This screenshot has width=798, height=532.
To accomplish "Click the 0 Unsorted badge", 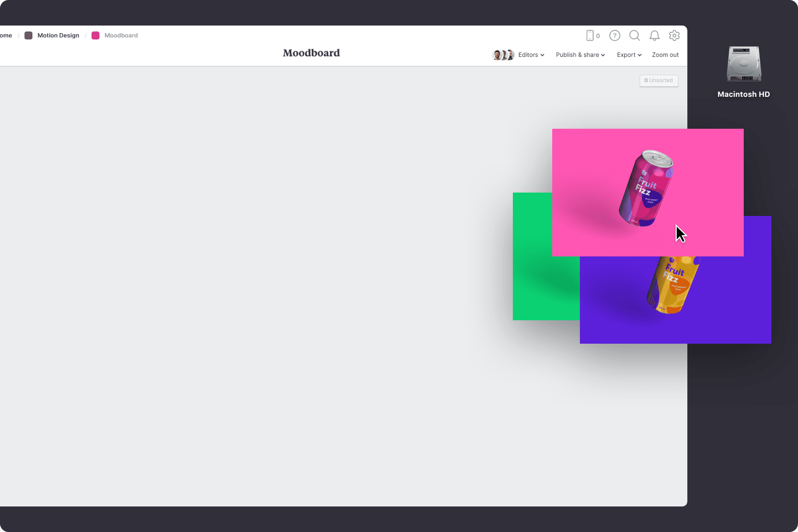I will coord(659,80).
